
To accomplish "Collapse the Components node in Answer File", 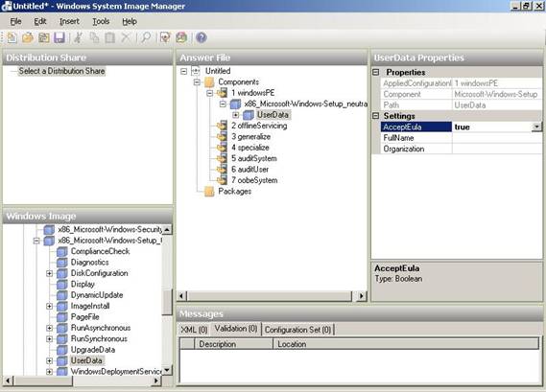I will (x=197, y=82).
